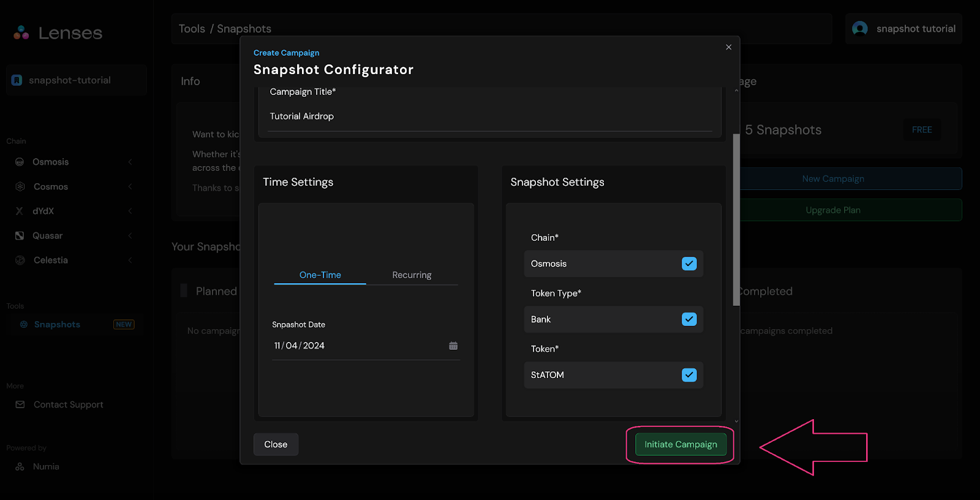Click the NEW badge beside Snapshots

click(x=124, y=324)
